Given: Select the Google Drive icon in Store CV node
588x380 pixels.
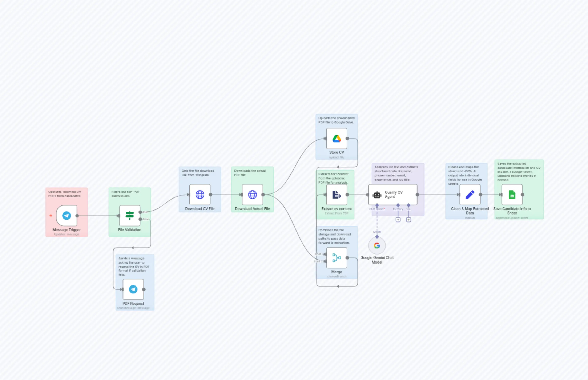Looking at the screenshot, I should coord(337,139).
